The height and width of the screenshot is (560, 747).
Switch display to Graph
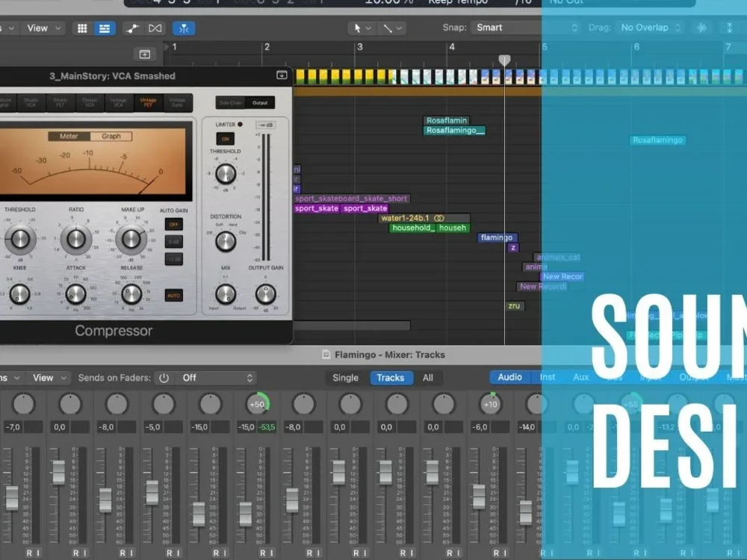click(x=111, y=136)
